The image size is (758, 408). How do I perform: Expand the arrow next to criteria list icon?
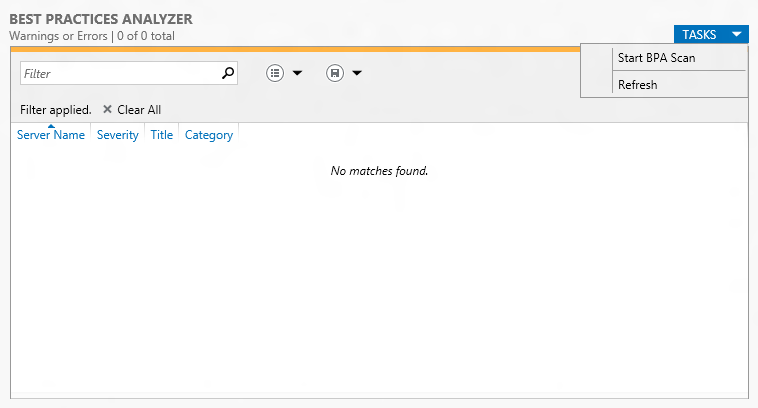pyautogui.click(x=297, y=73)
